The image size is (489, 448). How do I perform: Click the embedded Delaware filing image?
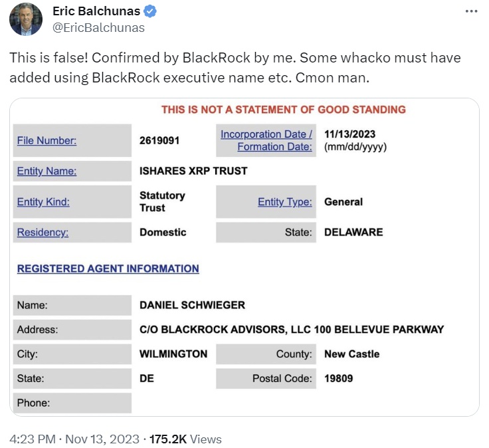pyautogui.click(x=244, y=257)
